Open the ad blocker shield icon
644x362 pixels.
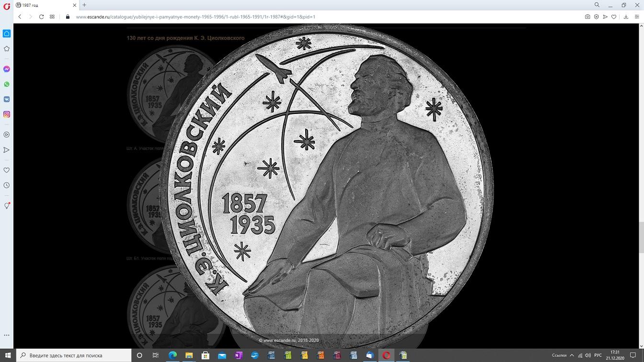tap(597, 17)
